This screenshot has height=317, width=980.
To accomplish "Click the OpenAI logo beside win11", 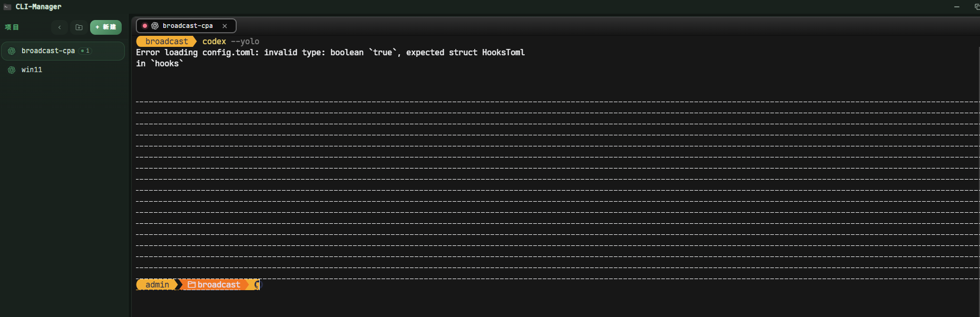I will point(12,70).
